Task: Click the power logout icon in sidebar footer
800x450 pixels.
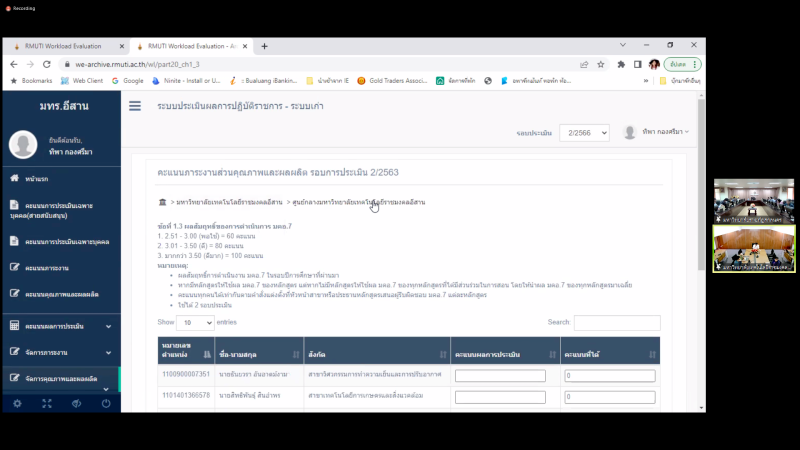Action: tap(106, 403)
